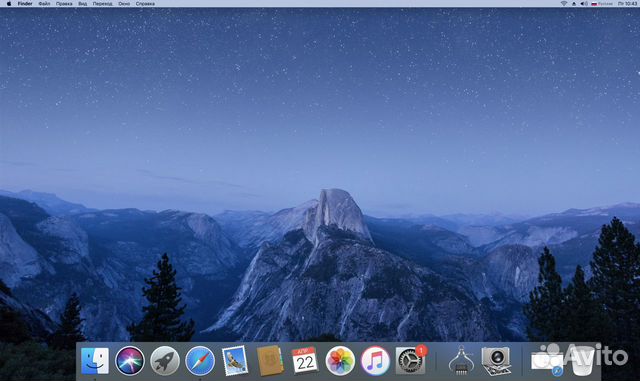The width and height of the screenshot is (640, 381).
Task: Open the Справка menu
Action: [145, 4]
